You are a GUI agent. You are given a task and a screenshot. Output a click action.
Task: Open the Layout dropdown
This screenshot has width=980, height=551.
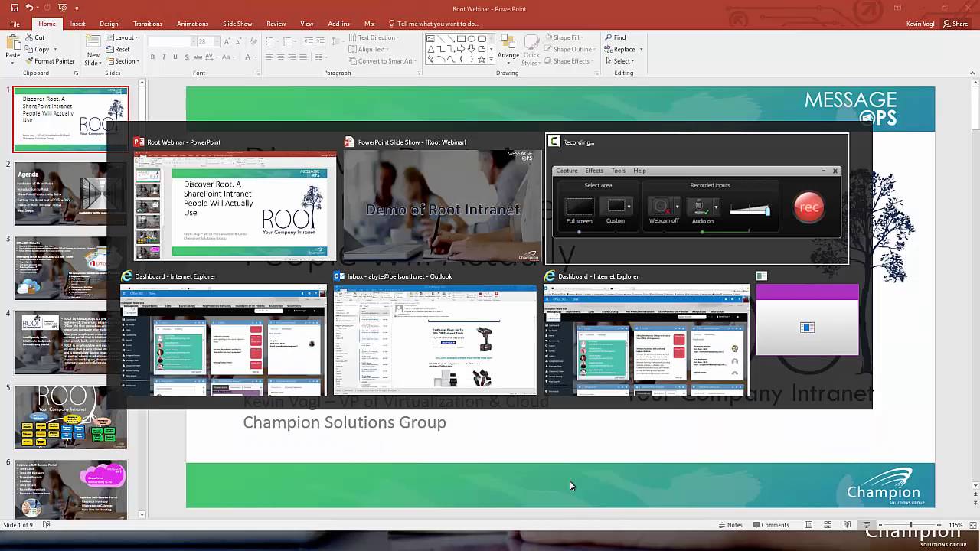point(121,37)
